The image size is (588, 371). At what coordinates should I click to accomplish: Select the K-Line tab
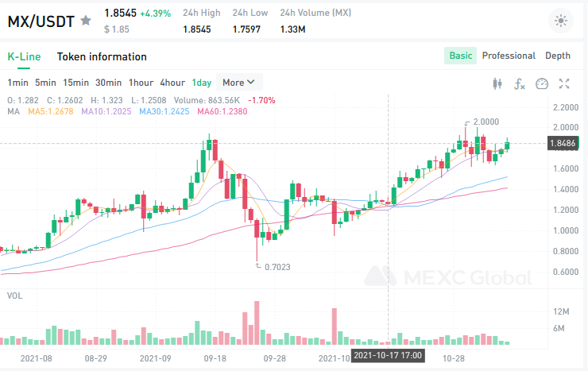coord(23,57)
